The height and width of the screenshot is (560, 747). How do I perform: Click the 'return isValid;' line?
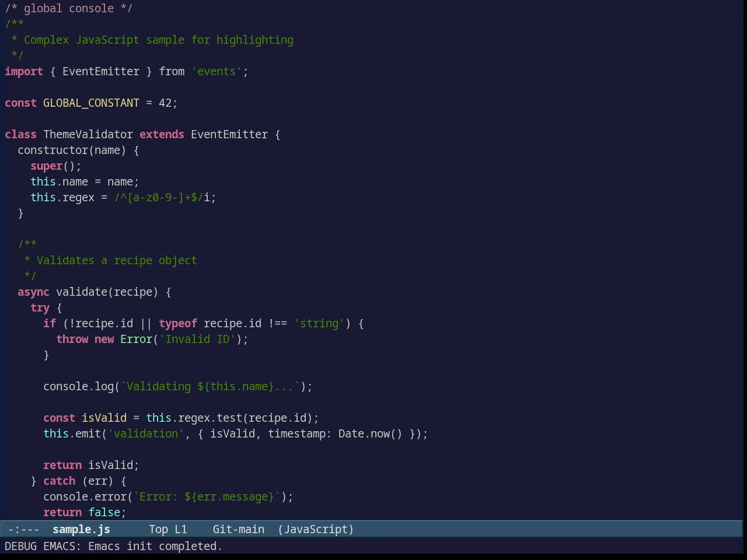[91, 465]
